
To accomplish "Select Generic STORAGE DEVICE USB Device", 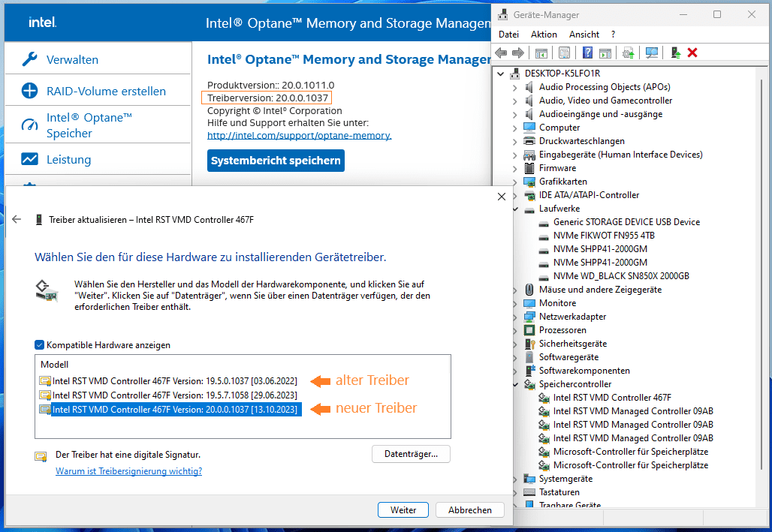I will [626, 222].
